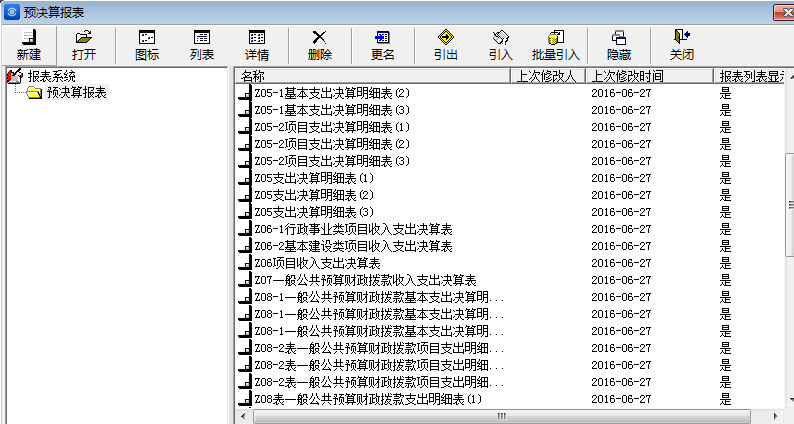Select the 预决算报表 folder in tree

76,92
